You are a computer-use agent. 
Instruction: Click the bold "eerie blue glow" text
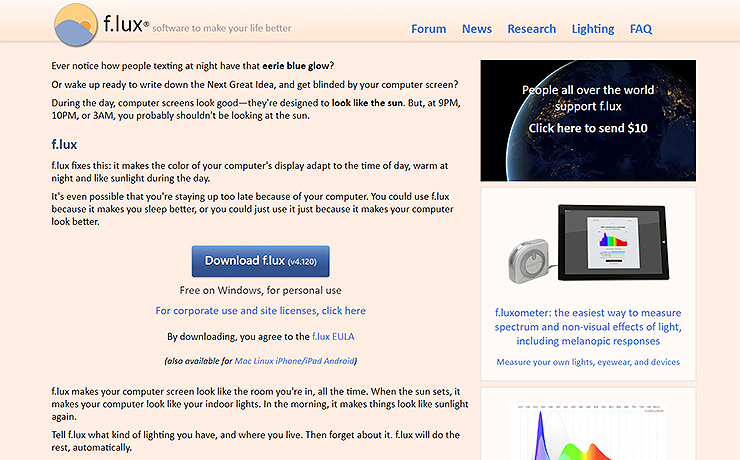tap(298, 66)
